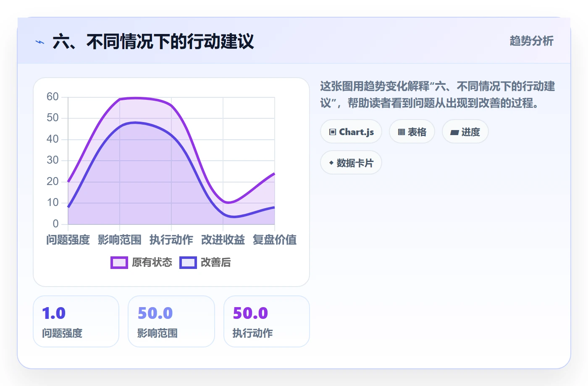Click the bar icon in the 进度 tag
Image resolution: width=588 pixels, height=386 pixels.
[454, 133]
